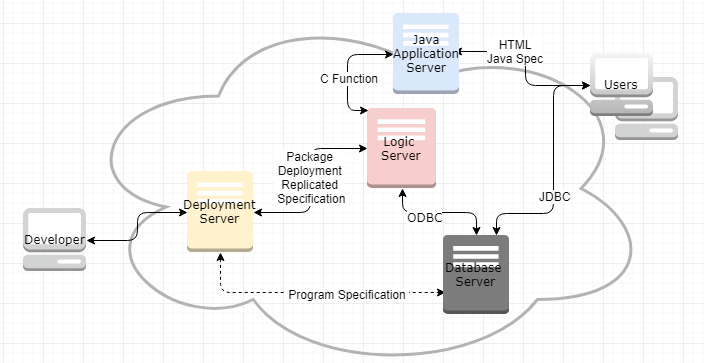Click the 'Program Specification' dashed line label
704x363 pixels.
(347, 295)
